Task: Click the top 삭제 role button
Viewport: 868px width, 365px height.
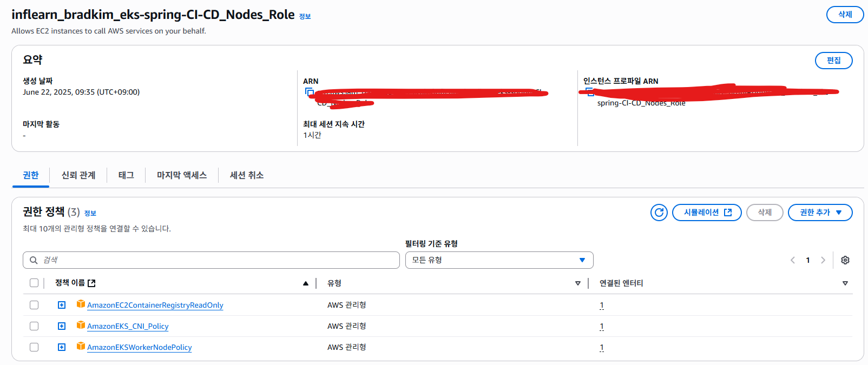Action: 845,15
